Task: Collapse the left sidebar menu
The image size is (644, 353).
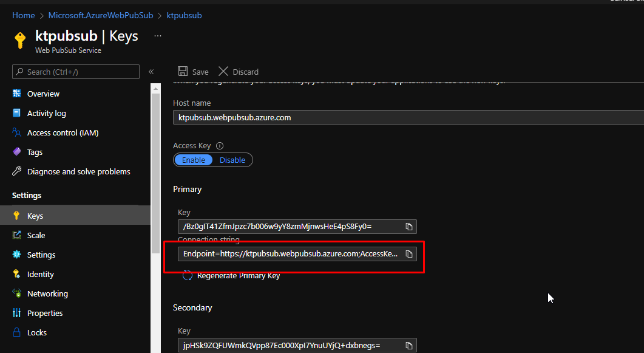Action: (151, 72)
